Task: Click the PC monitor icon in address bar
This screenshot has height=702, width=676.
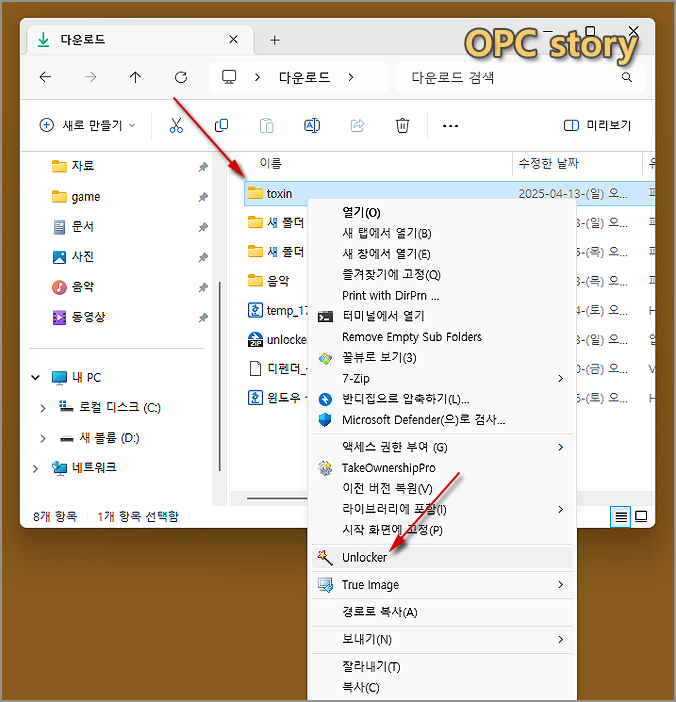Action: tap(229, 77)
